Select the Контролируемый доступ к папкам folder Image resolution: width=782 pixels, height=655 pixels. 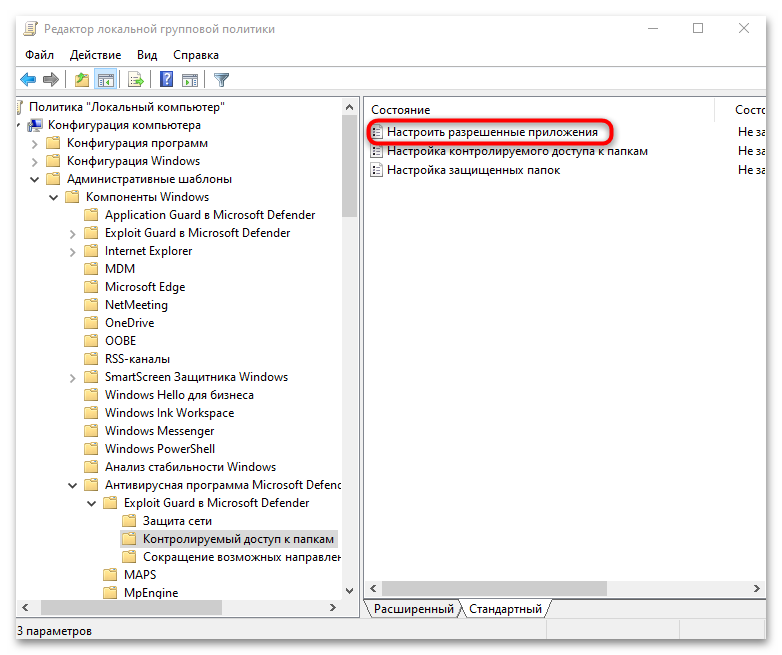[x=238, y=539]
